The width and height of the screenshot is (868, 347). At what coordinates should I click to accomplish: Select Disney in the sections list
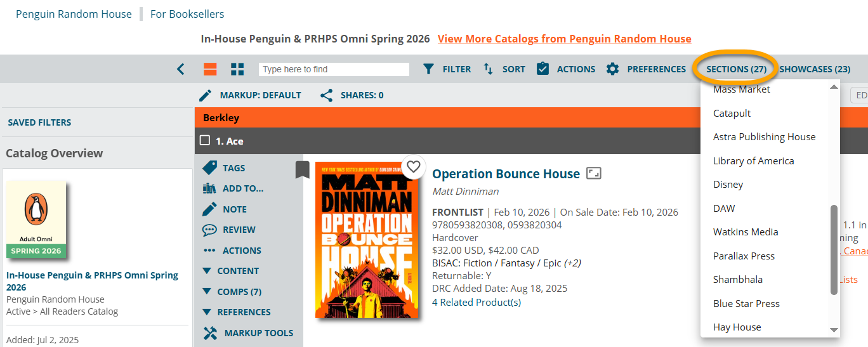(728, 185)
